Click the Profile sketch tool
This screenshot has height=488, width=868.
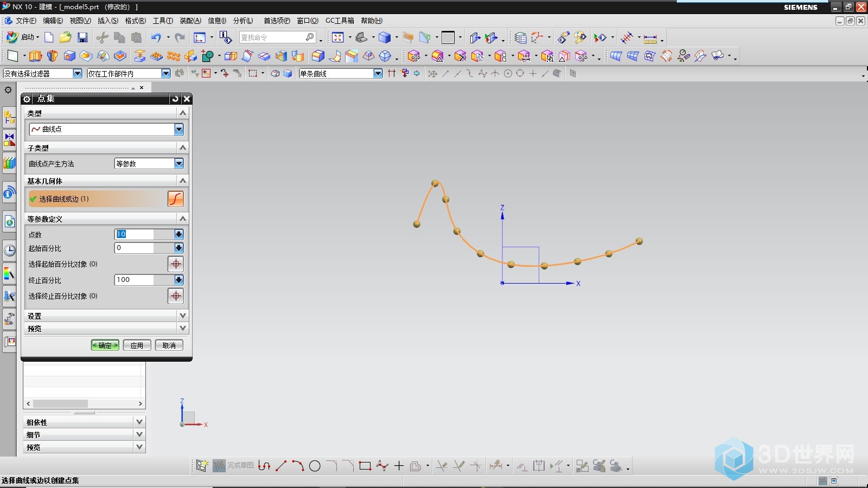(264, 466)
